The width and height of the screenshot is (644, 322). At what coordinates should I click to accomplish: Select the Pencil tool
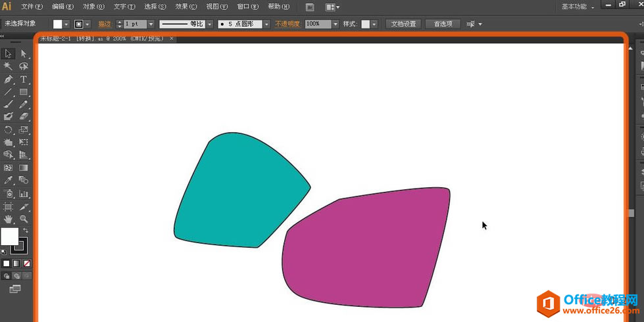pyautogui.click(x=24, y=104)
